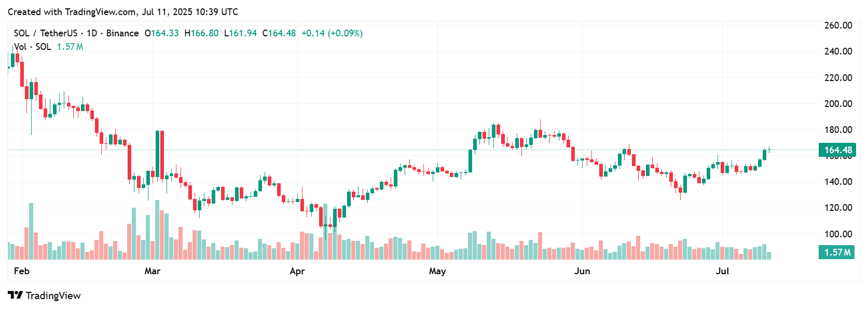This screenshot has width=868, height=309.
Task: Click the Feb label on time axis
Action: click(x=22, y=271)
